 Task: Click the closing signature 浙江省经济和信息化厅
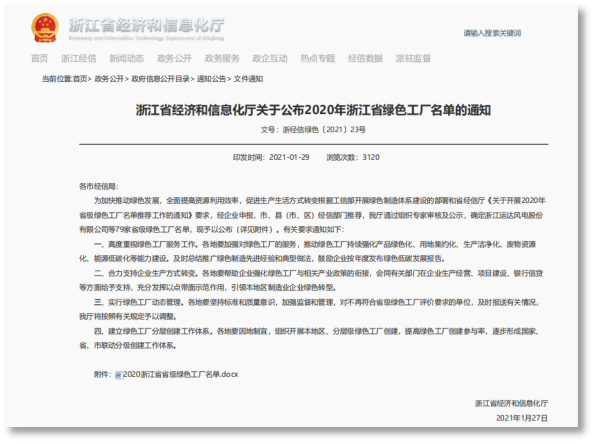click(x=511, y=403)
